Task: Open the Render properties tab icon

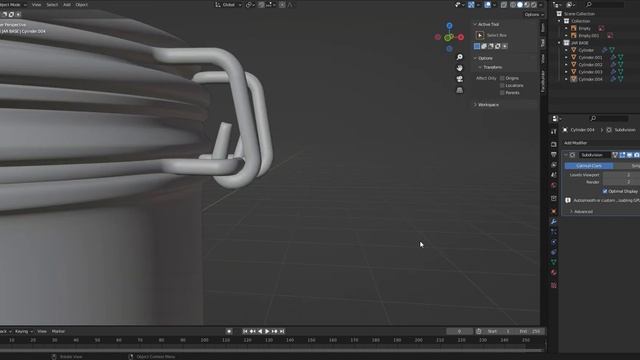Action: [553, 144]
